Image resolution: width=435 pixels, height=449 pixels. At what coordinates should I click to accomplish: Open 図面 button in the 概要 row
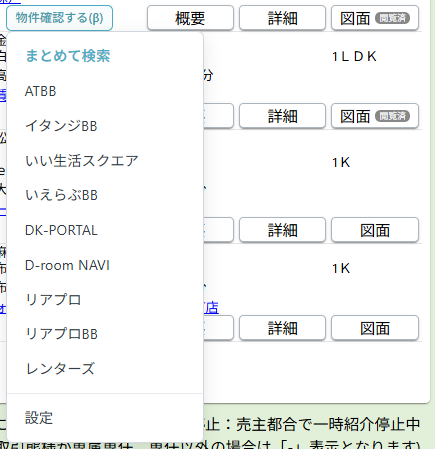click(x=375, y=18)
